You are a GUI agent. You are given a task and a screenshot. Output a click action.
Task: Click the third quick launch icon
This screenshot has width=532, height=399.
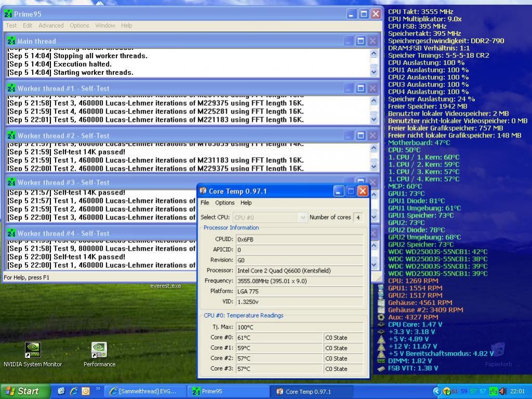(86, 391)
